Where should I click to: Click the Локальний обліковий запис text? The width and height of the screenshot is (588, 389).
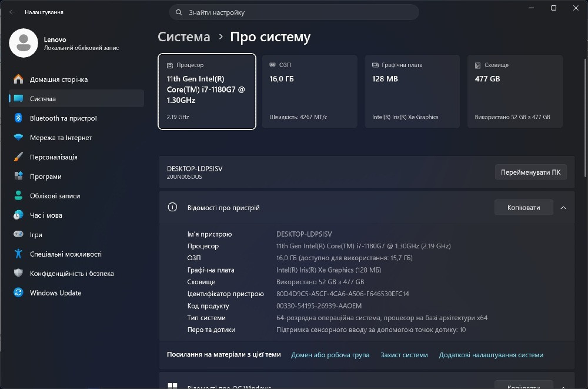[x=81, y=48]
